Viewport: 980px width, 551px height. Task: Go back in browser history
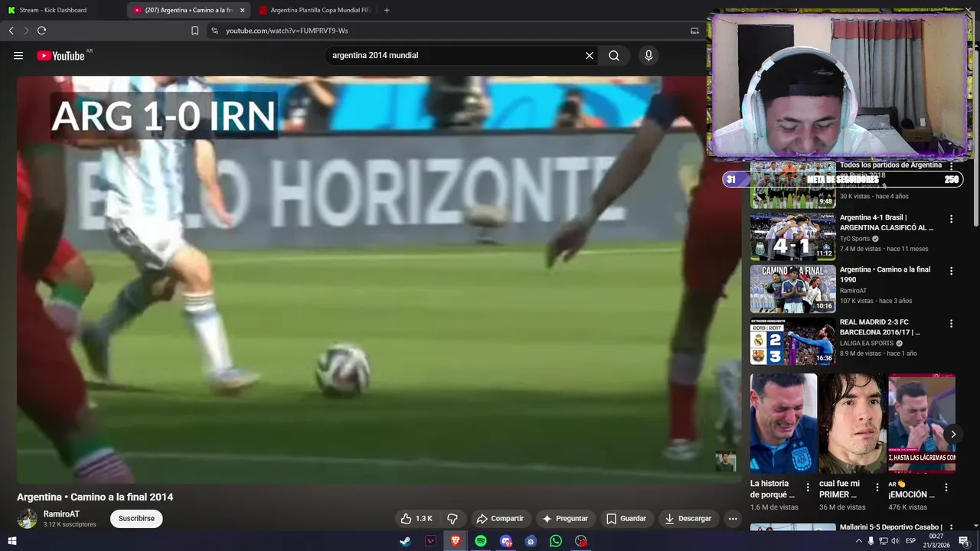[x=11, y=31]
